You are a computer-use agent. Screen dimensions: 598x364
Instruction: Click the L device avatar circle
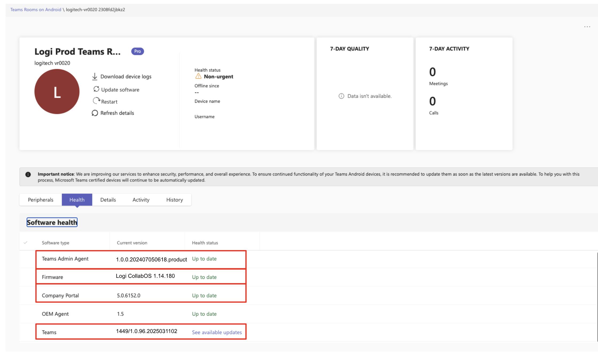point(57,92)
